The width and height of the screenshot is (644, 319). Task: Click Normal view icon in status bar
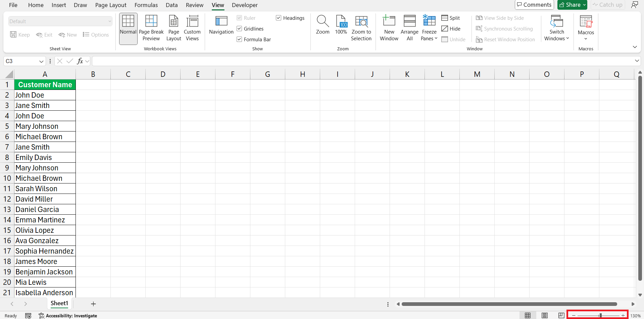(x=528, y=315)
